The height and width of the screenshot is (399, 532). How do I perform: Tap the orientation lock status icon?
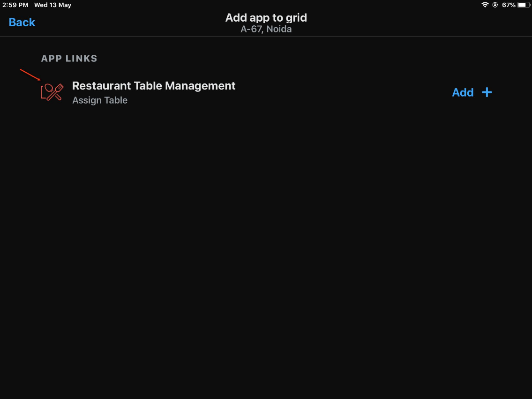495,5
